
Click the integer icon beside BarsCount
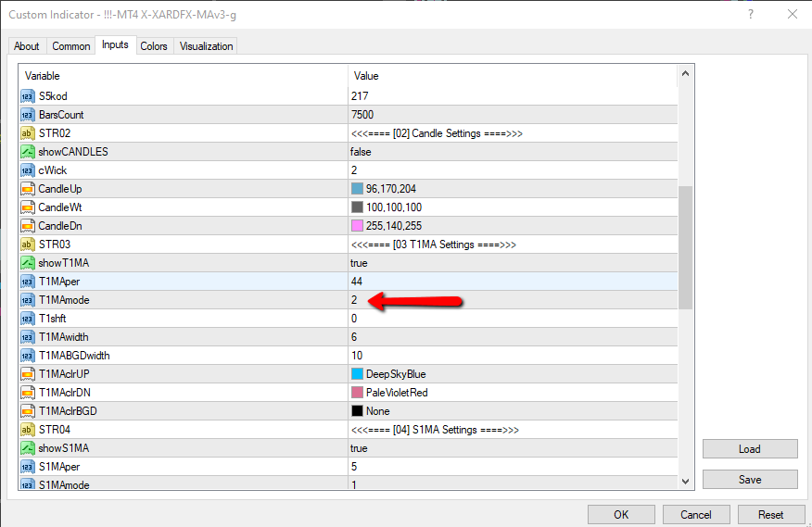tap(28, 115)
